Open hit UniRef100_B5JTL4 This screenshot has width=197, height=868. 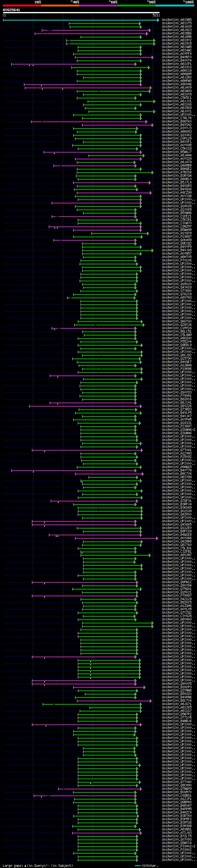[x=177, y=182]
